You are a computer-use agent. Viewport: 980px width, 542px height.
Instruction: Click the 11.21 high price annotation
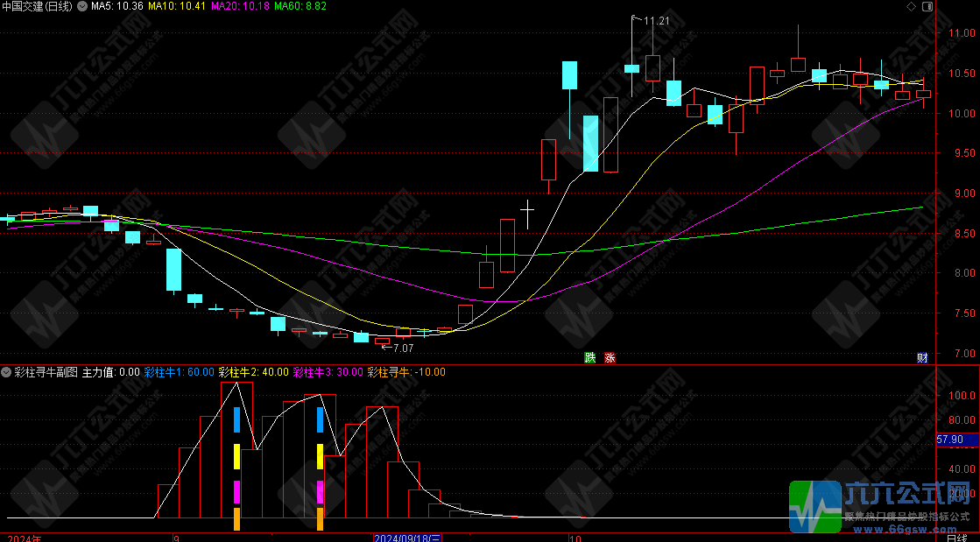coord(655,20)
